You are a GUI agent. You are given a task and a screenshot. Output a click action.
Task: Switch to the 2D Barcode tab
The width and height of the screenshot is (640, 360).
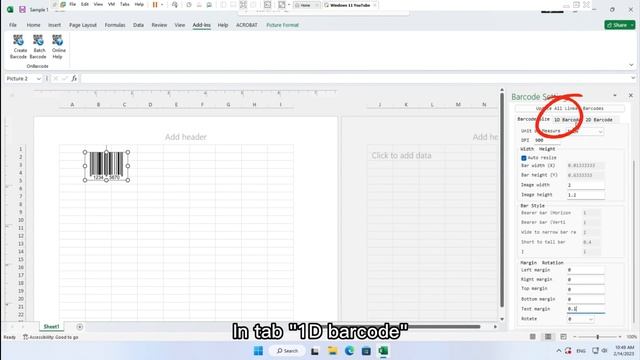[599, 120]
